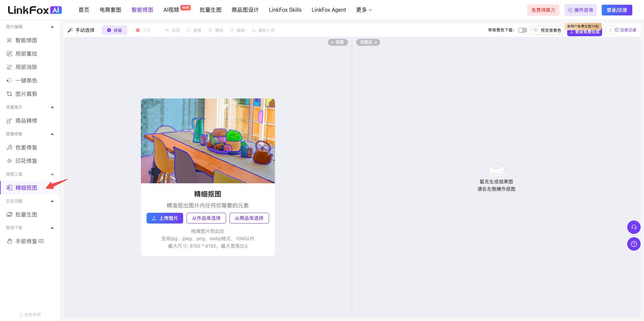The height and width of the screenshot is (321, 644).
Task: Open the three-dot more options menu
Action: 610,30
